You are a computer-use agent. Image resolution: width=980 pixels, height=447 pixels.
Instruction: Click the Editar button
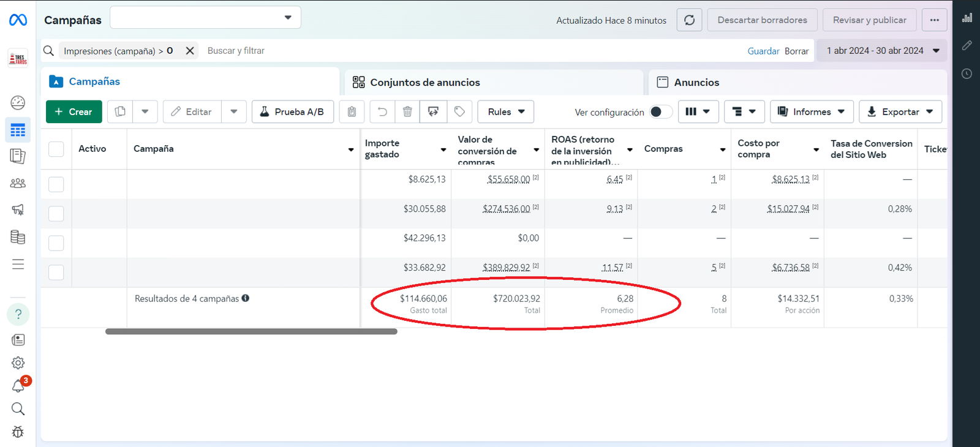coord(192,111)
